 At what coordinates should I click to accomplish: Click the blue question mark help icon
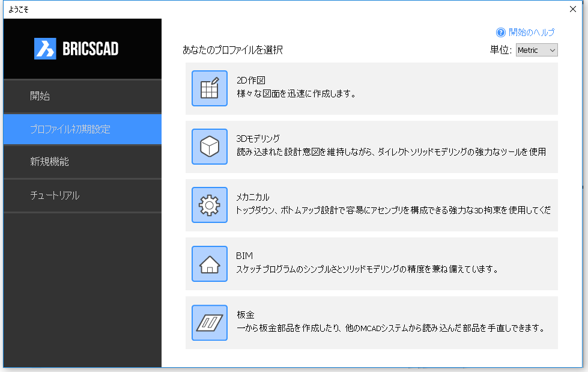pyautogui.click(x=501, y=32)
